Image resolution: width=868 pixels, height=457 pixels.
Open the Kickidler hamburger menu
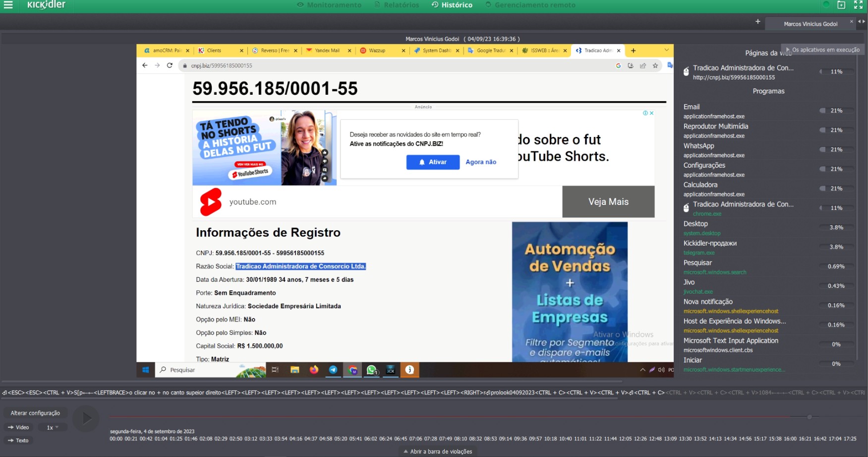point(8,4)
